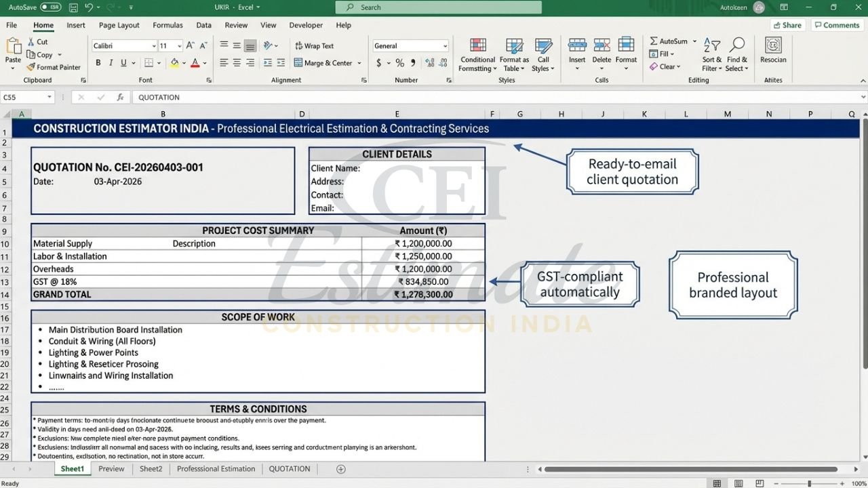868x488 pixels.
Task: Switch to the Professional Estimation sheet tab
Action: point(216,469)
